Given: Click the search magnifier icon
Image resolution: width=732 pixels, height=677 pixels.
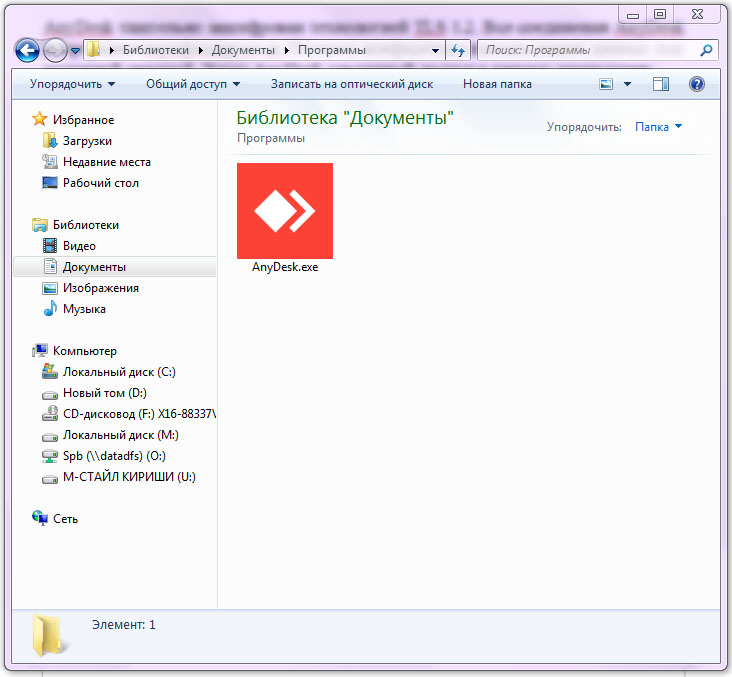Looking at the screenshot, I should 706,50.
